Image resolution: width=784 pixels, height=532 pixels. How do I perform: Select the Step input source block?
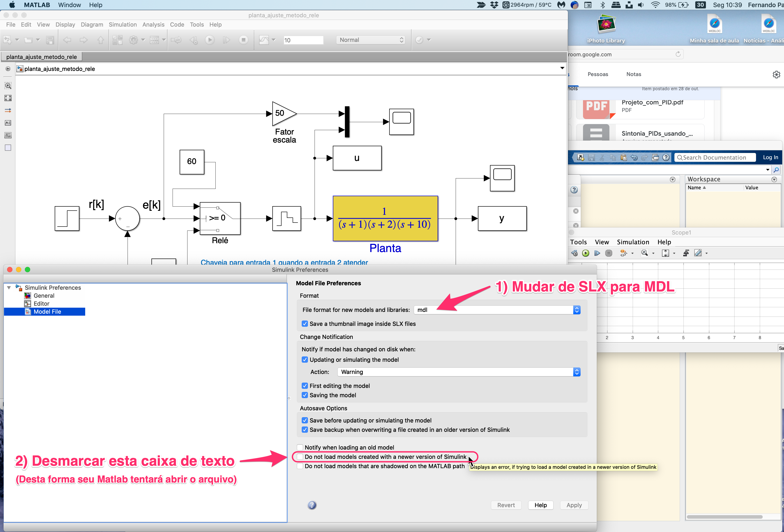tap(67, 219)
